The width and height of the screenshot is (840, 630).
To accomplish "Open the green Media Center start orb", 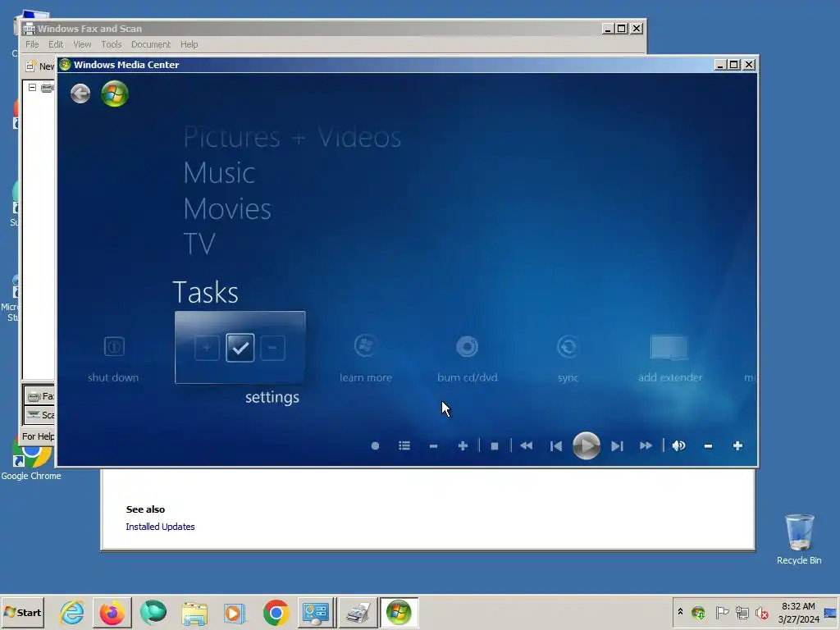I will coord(115,94).
